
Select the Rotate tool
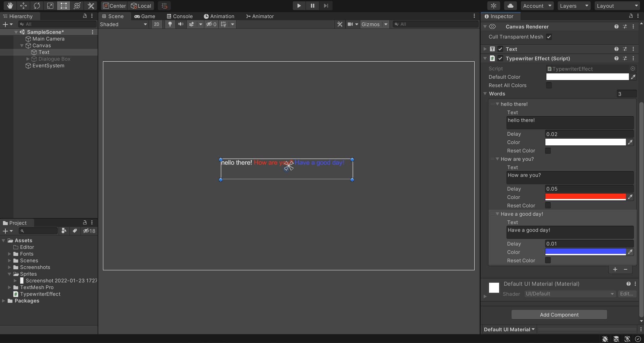tap(37, 6)
